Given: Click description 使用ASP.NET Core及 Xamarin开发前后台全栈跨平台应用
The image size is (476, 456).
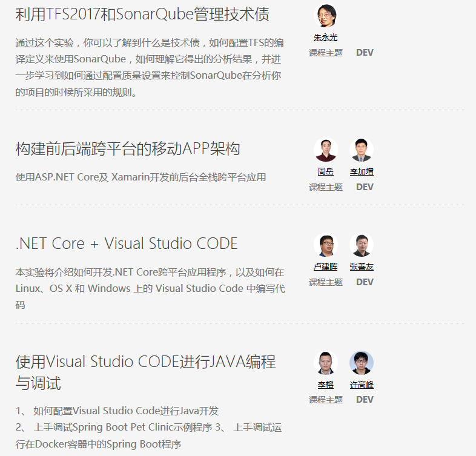Looking at the screenshot, I should click(140, 177).
